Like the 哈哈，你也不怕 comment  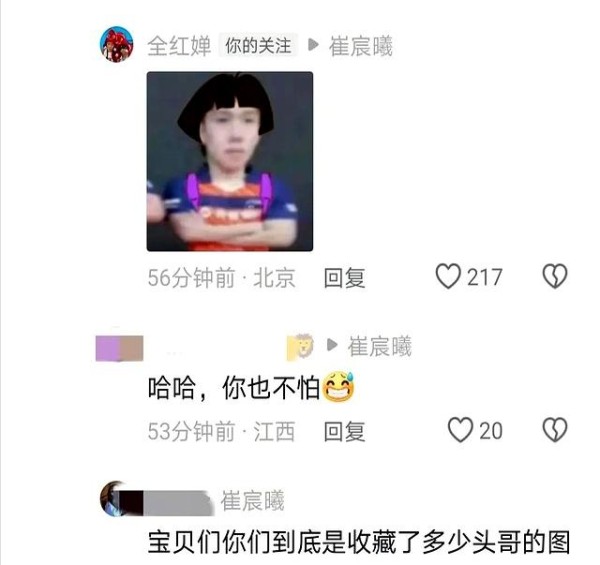click(460, 430)
